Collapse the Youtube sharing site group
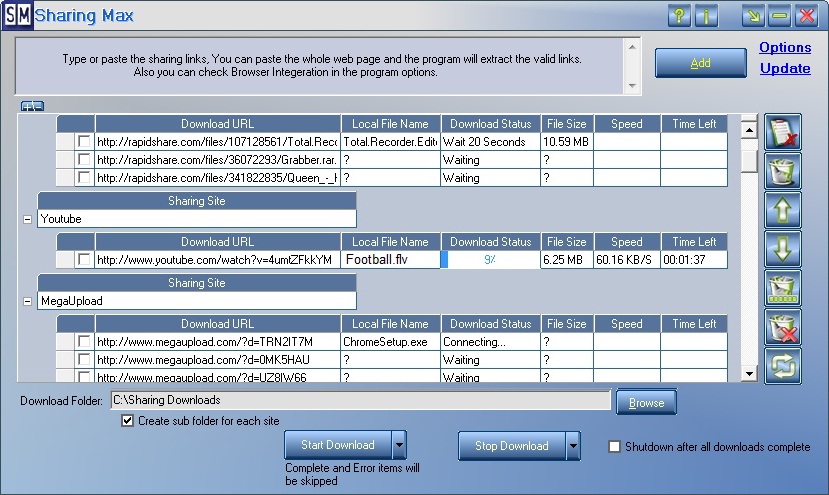 26,219
